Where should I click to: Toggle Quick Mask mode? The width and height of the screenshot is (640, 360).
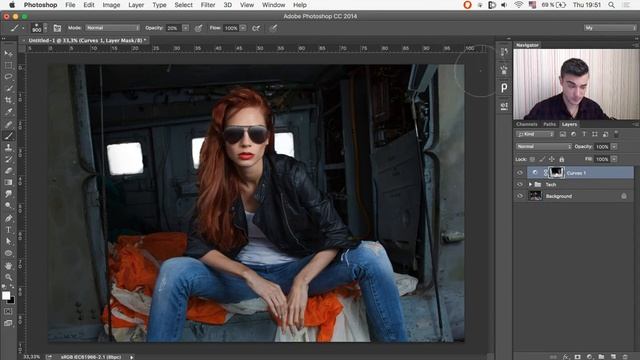point(8,311)
